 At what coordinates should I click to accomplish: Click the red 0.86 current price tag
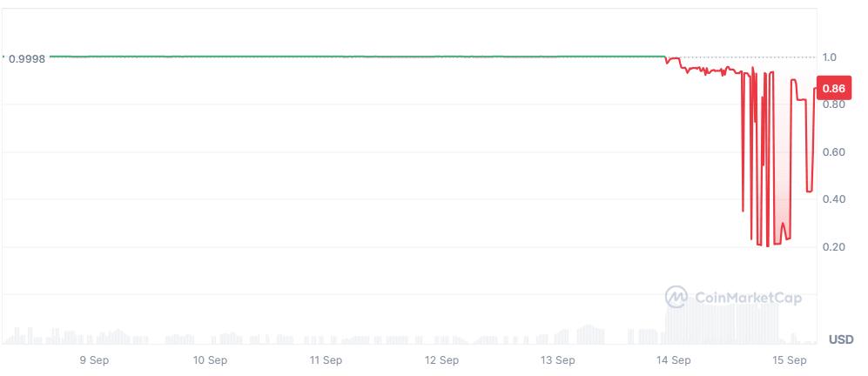click(x=833, y=89)
